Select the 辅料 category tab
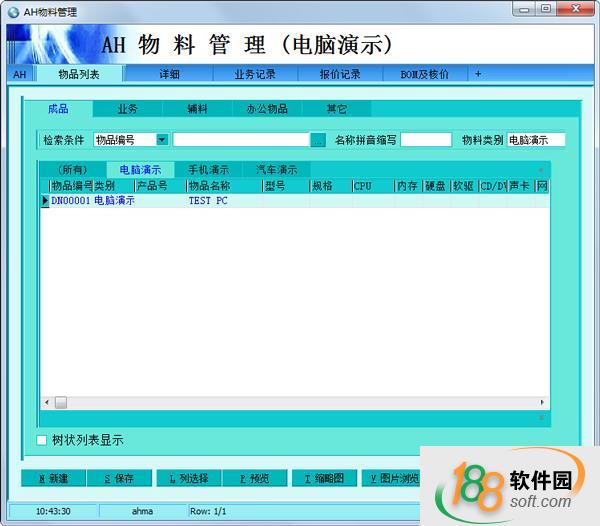 pos(197,109)
